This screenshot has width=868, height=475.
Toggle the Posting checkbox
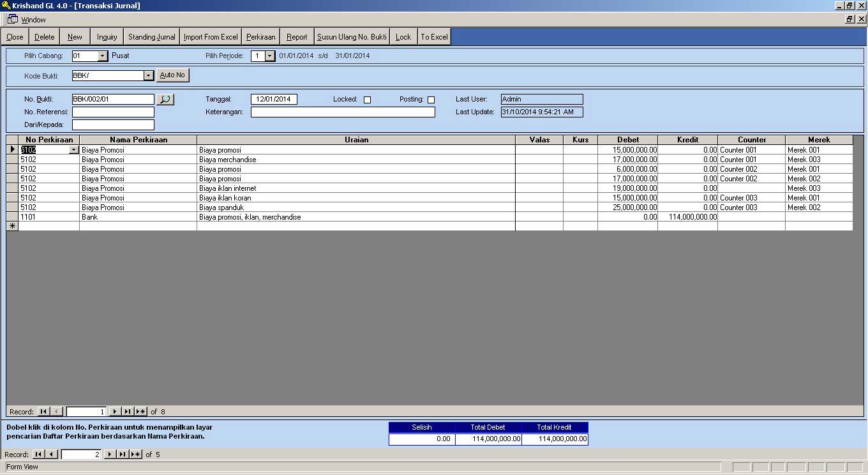431,100
